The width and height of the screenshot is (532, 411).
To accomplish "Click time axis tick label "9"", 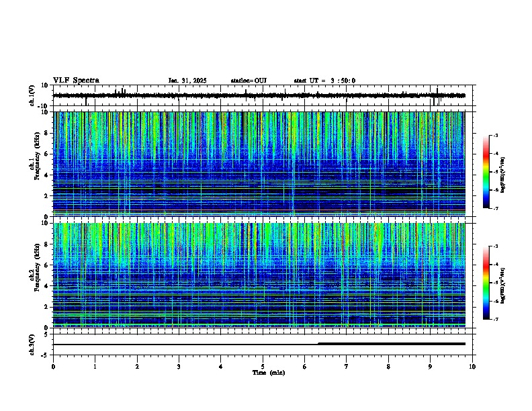I will click(x=430, y=367).
